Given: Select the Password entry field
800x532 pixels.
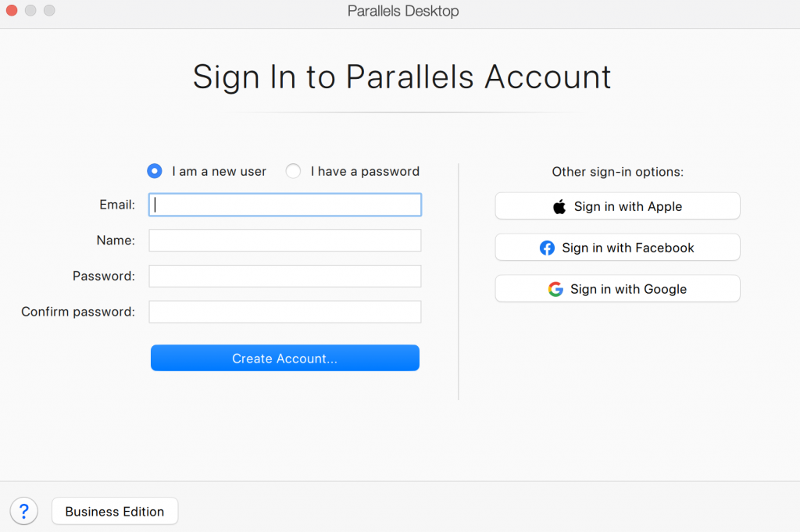Looking at the screenshot, I should [x=285, y=276].
